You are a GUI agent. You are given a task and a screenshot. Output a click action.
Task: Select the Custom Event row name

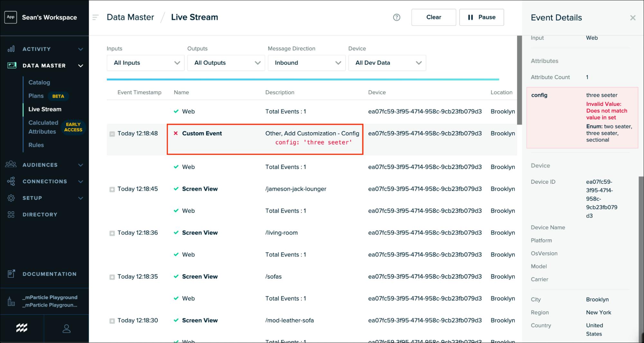click(202, 133)
